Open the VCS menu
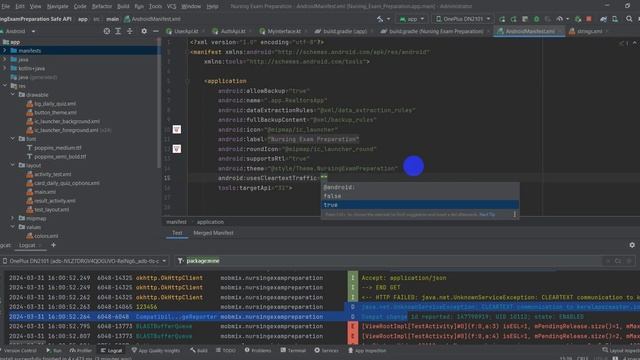This screenshot has height=360, width=640. [172, 6]
